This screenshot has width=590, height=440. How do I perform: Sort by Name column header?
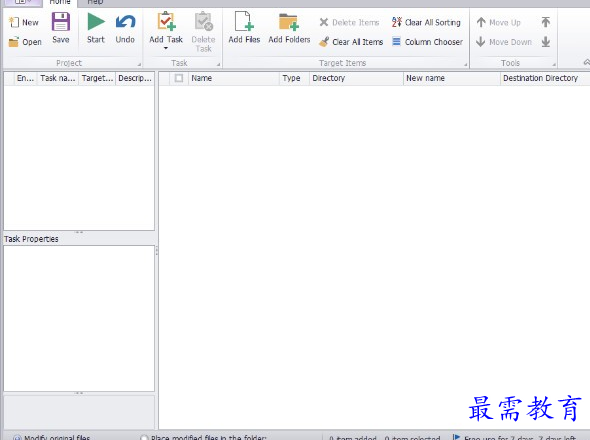(x=234, y=78)
